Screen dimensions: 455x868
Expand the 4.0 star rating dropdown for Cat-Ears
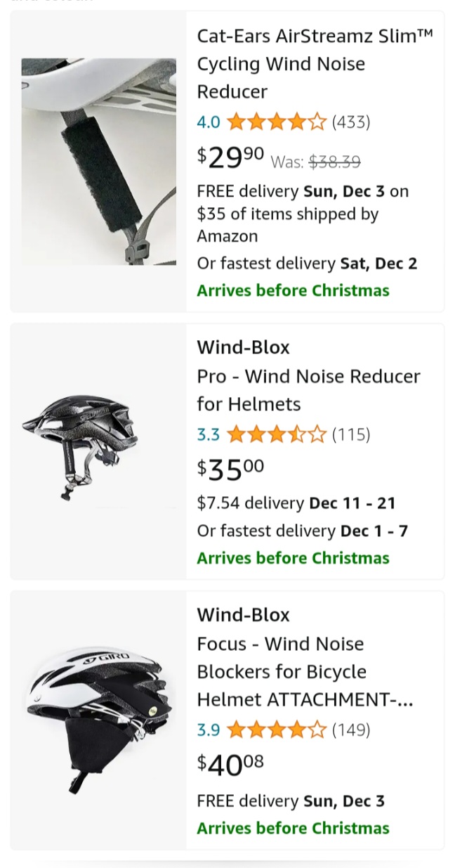coord(209,122)
